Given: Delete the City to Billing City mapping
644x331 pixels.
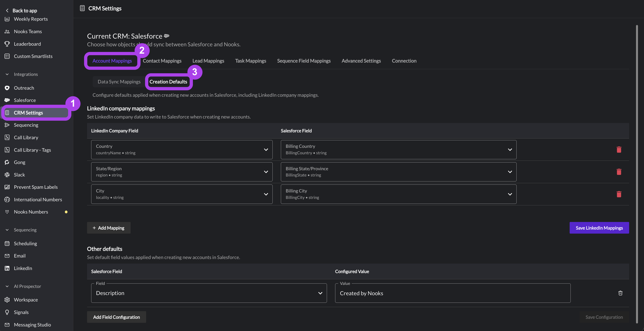Looking at the screenshot, I should tap(619, 194).
